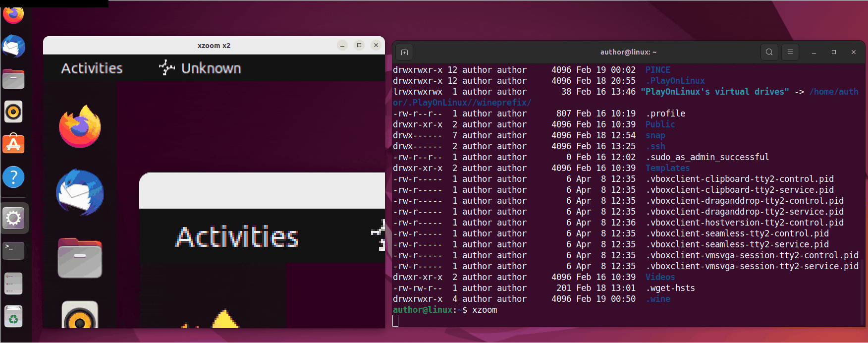The height and width of the screenshot is (343, 868).
Task: Open the terminal hamburger menu
Action: click(790, 52)
